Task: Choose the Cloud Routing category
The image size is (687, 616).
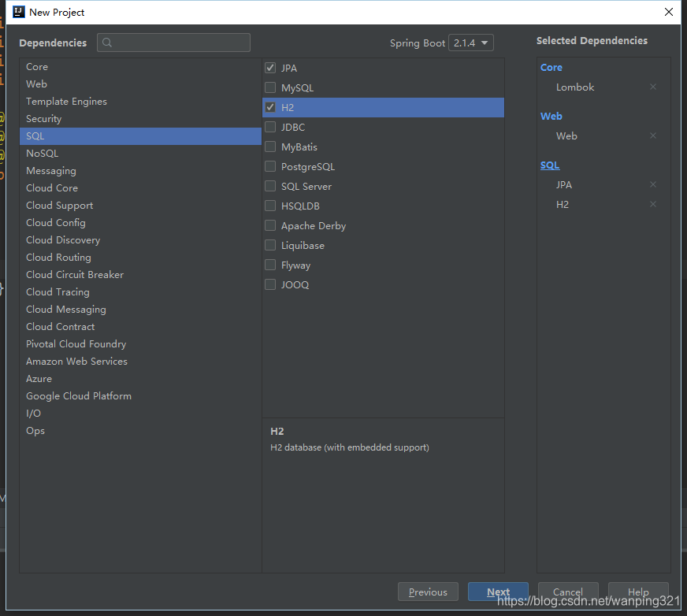Action: pyautogui.click(x=140, y=257)
